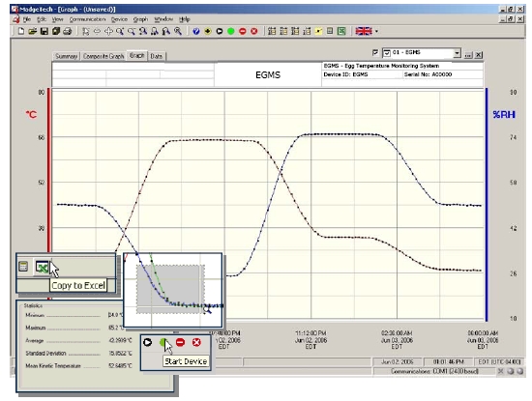Click the 'Average' statistics row
The width and height of the screenshot is (532, 401).
click(78, 340)
